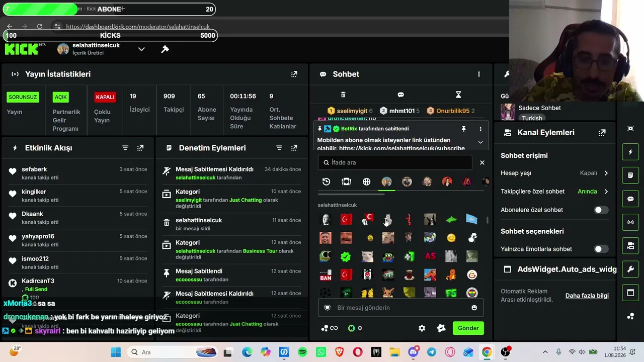Click the moderator sword icon in header
Screen dimensions: 644x362
pyautogui.click(x=165, y=49)
